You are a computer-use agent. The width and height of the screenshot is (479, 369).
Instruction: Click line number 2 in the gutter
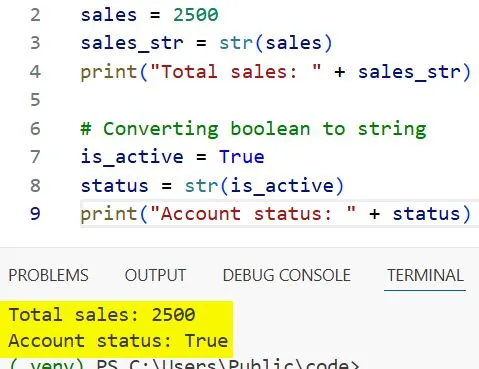click(x=35, y=15)
